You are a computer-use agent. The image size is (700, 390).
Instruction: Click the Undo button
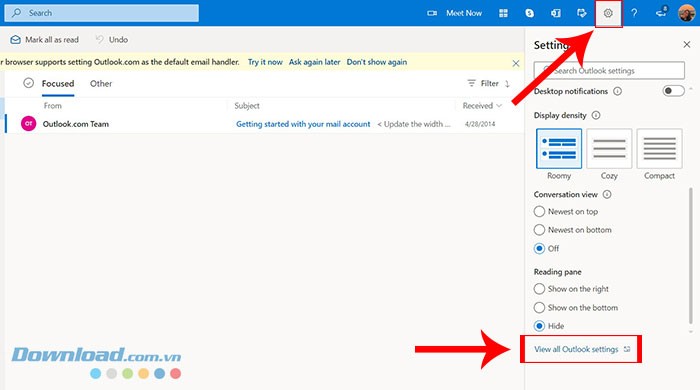pos(112,40)
